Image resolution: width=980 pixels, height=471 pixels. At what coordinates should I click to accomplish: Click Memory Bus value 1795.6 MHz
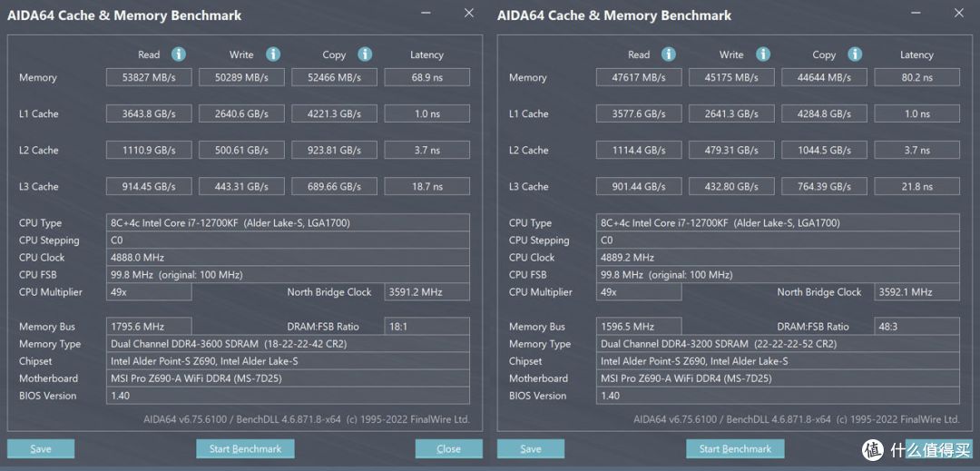pos(149,326)
